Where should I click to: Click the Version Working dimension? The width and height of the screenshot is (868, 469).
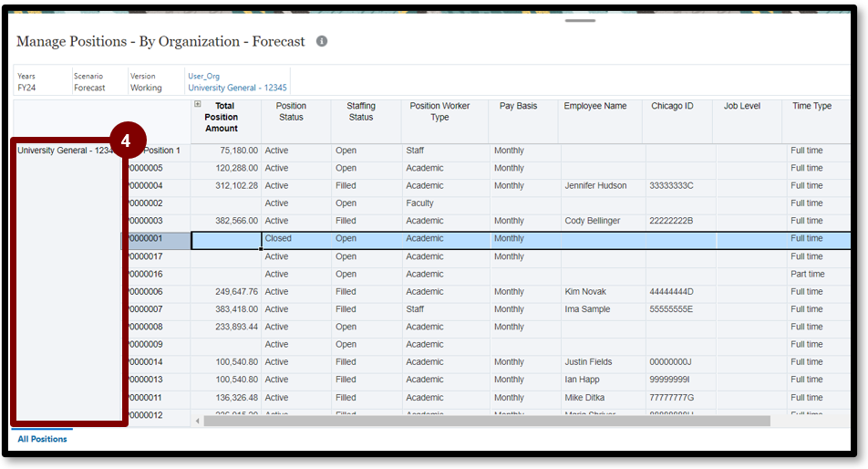click(x=156, y=81)
